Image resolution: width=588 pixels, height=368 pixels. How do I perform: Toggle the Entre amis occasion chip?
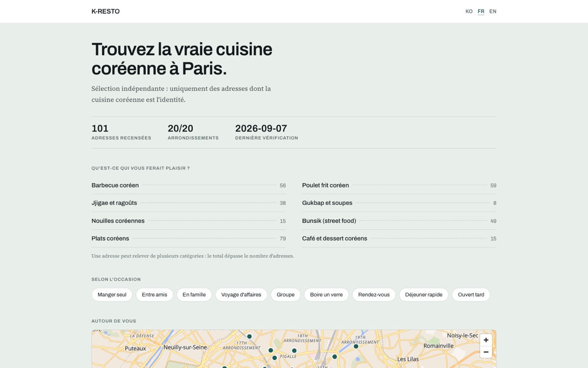pyautogui.click(x=154, y=295)
